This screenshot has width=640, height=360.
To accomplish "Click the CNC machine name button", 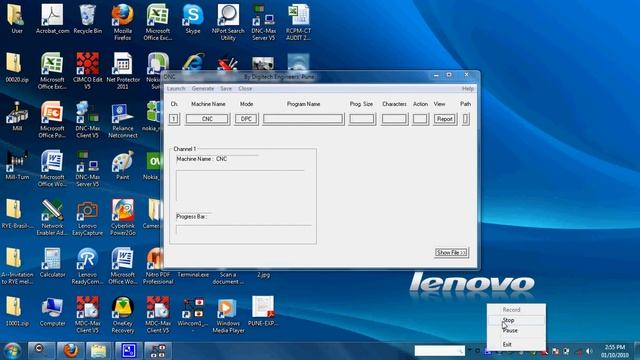I will pyautogui.click(x=207, y=119).
